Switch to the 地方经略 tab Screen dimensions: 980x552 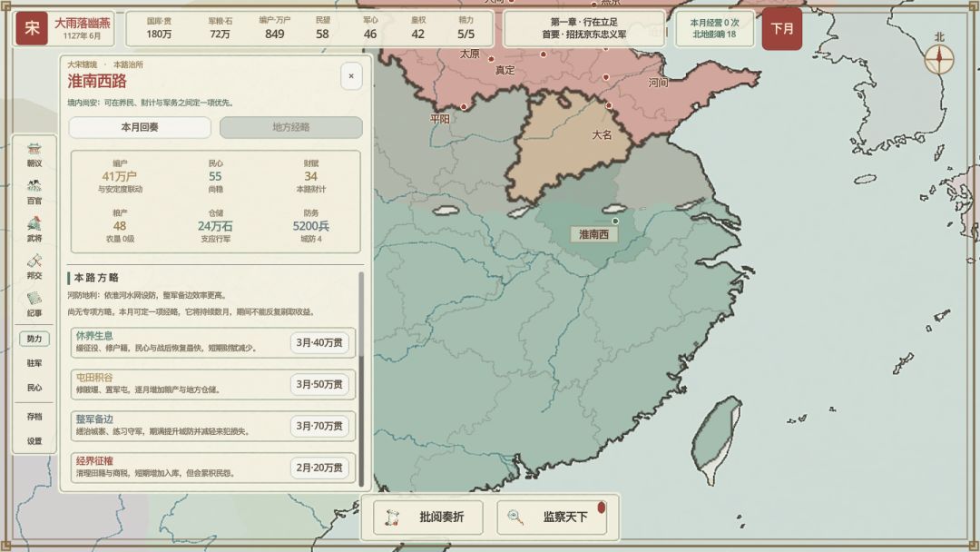click(290, 127)
